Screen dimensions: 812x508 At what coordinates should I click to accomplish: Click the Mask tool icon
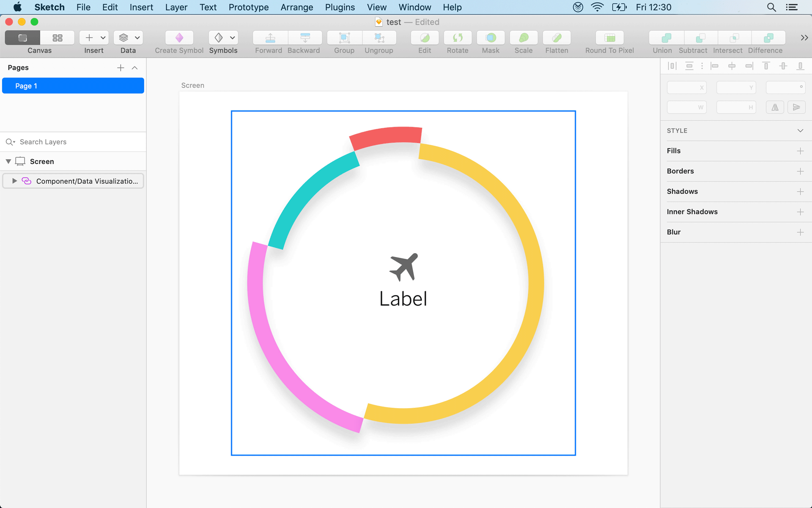(491, 38)
